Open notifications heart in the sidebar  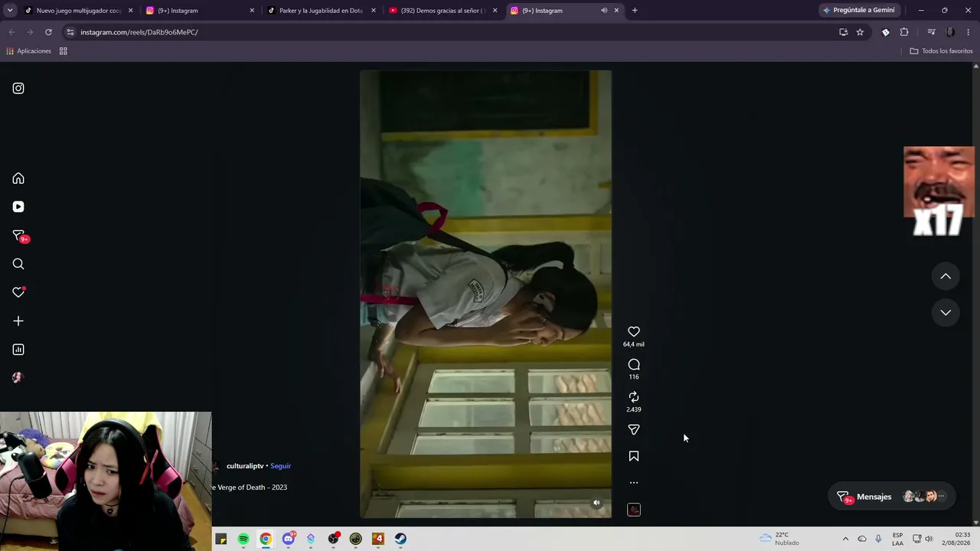point(18,292)
